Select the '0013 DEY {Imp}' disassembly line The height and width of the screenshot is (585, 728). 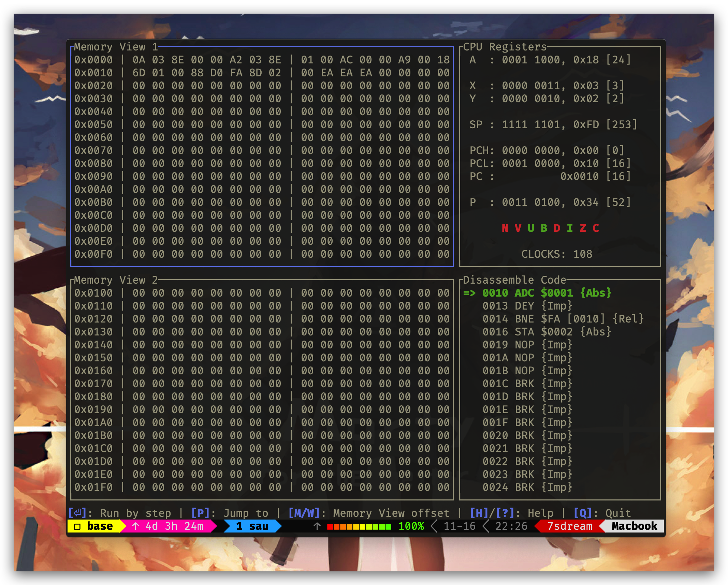pyautogui.click(x=527, y=306)
